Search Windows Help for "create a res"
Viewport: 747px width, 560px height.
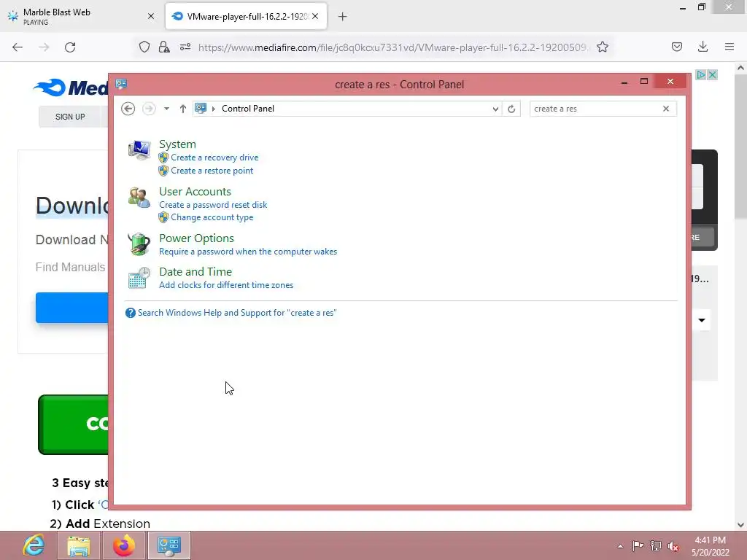click(x=237, y=313)
